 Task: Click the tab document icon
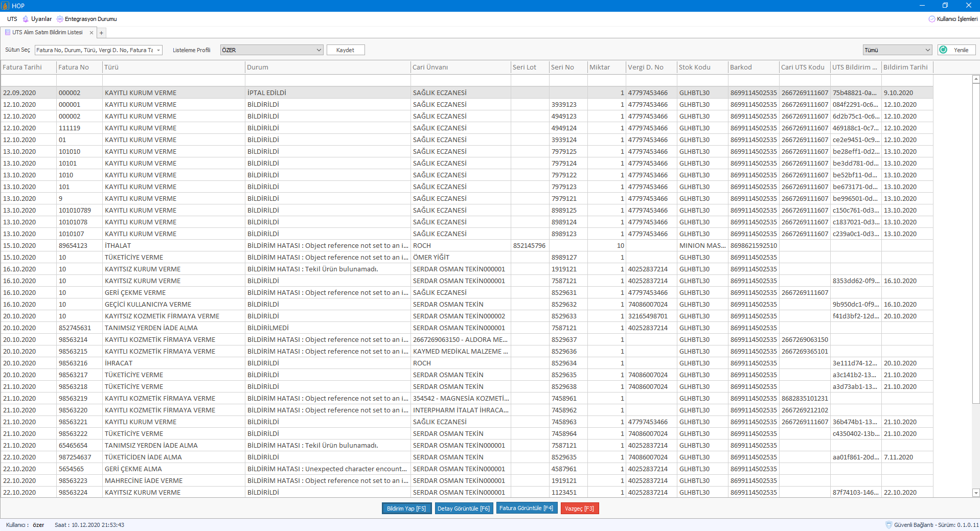click(8, 32)
